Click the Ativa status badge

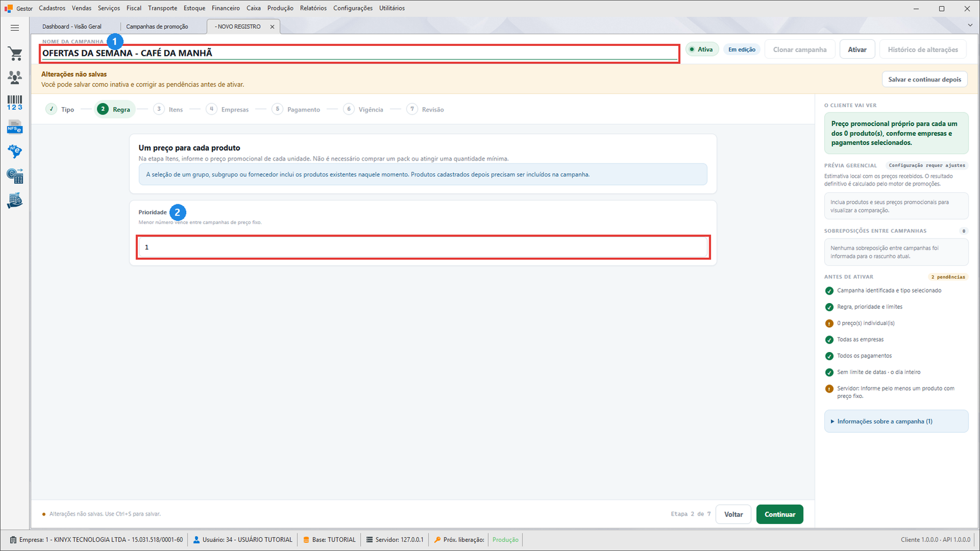click(701, 50)
